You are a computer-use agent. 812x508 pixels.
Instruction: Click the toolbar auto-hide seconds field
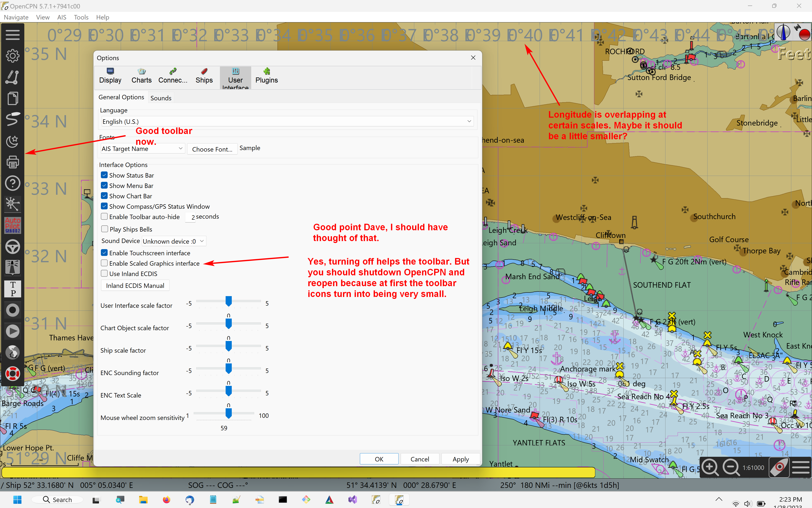(190, 217)
